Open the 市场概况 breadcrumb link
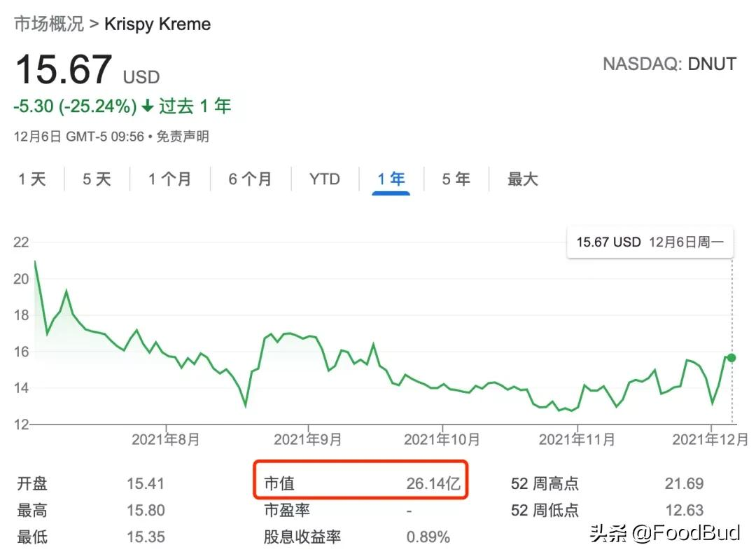The image size is (756, 559). click(49, 24)
